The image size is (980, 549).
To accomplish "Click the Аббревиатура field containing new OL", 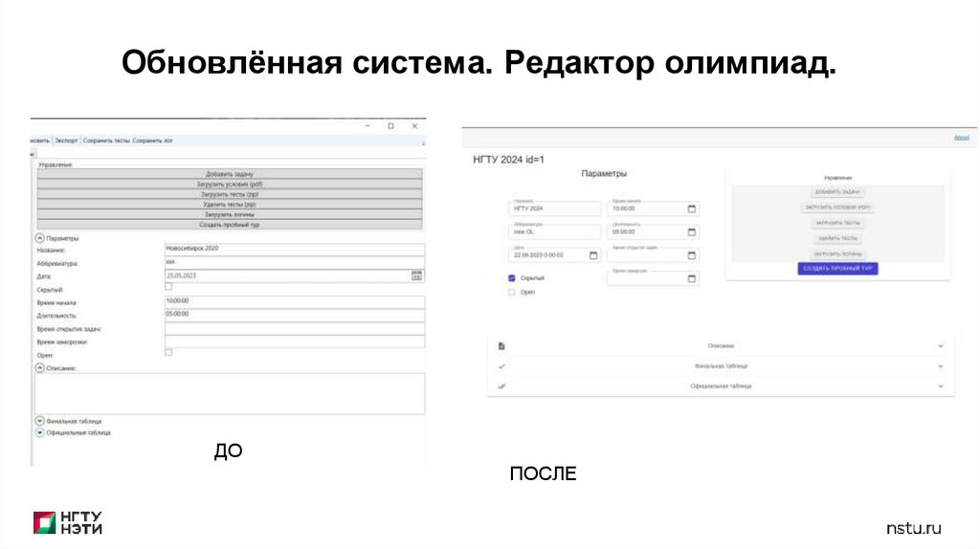I will pyautogui.click(x=554, y=231).
